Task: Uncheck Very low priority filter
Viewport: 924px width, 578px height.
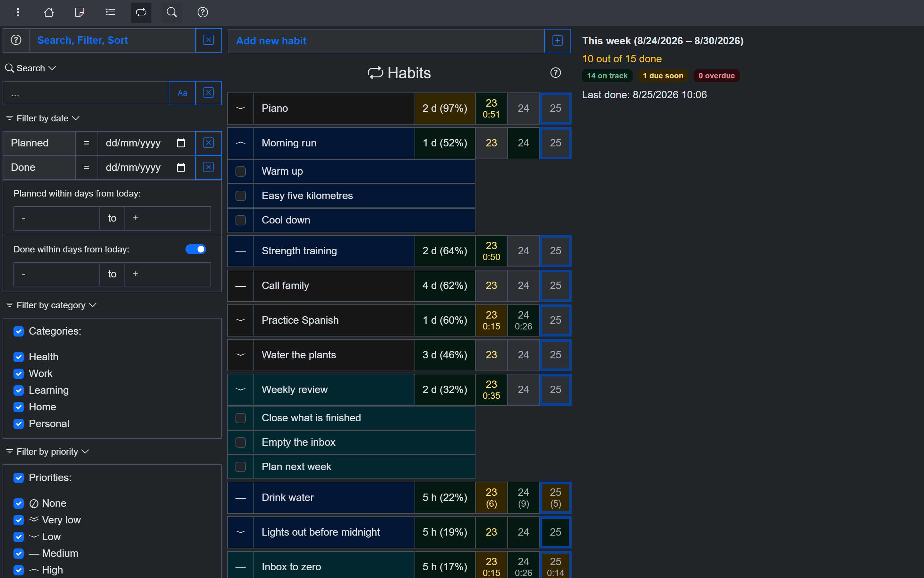Action: tap(19, 520)
